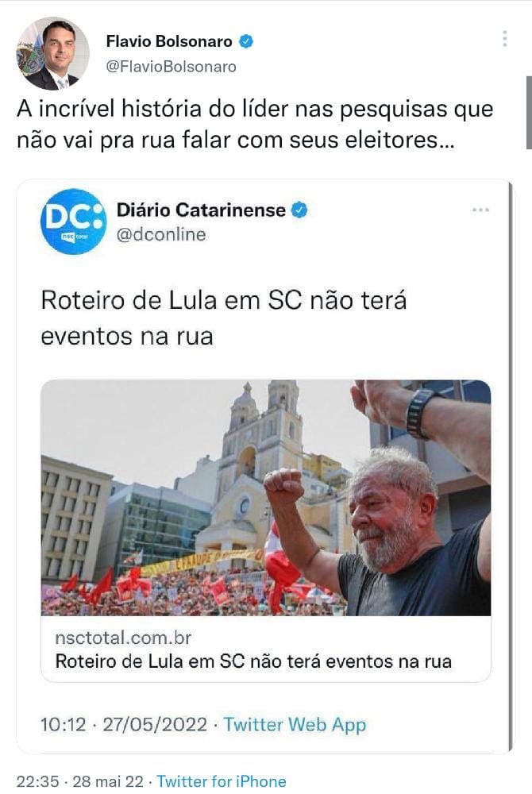
Task: Click the quoted tweet text about Lula em SC
Action: tap(224, 318)
